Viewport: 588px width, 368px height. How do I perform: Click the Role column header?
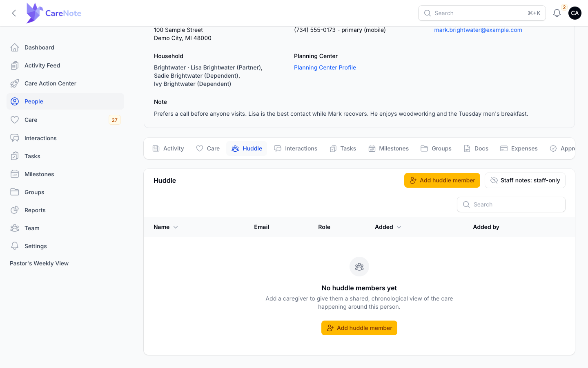click(x=324, y=227)
